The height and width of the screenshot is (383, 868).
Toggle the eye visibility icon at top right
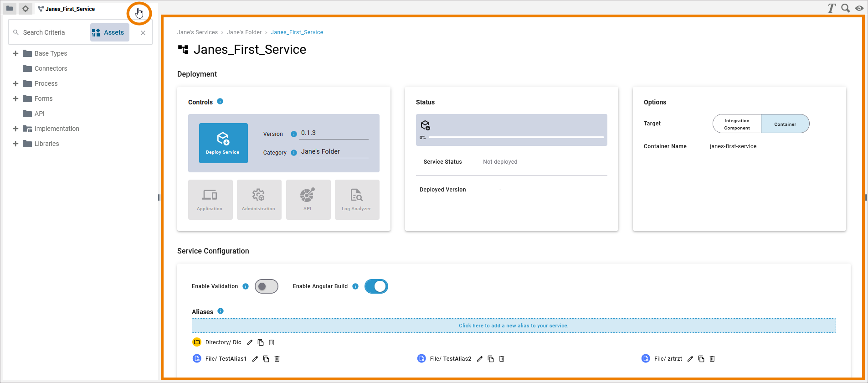click(x=859, y=8)
